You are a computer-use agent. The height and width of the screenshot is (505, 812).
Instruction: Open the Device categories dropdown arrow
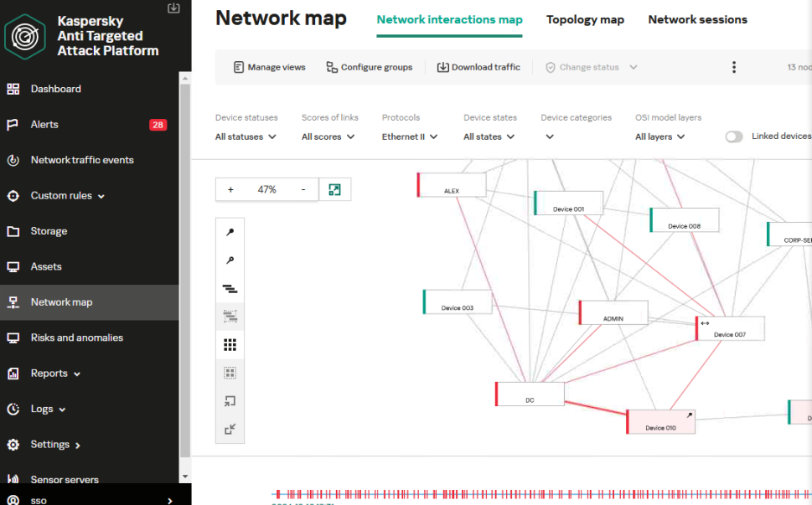click(x=550, y=137)
